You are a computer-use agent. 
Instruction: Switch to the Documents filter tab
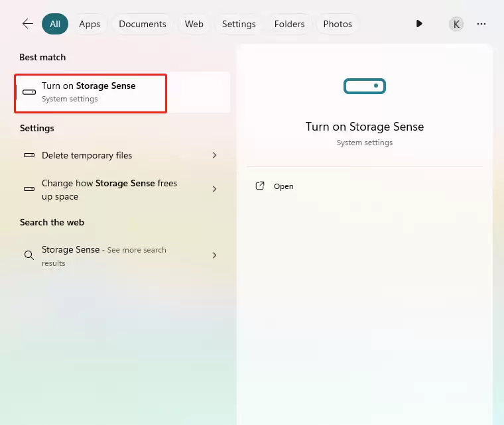pos(143,24)
